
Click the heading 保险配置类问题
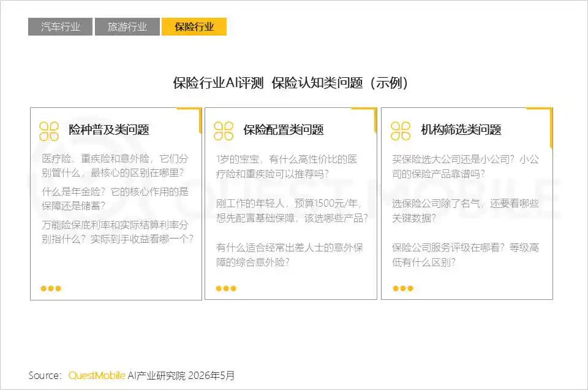click(284, 130)
